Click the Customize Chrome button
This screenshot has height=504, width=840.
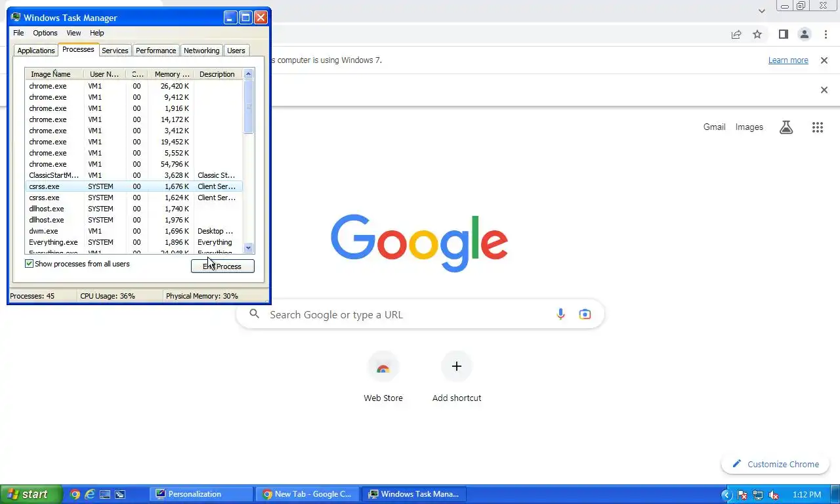pyautogui.click(x=775, y=464)
